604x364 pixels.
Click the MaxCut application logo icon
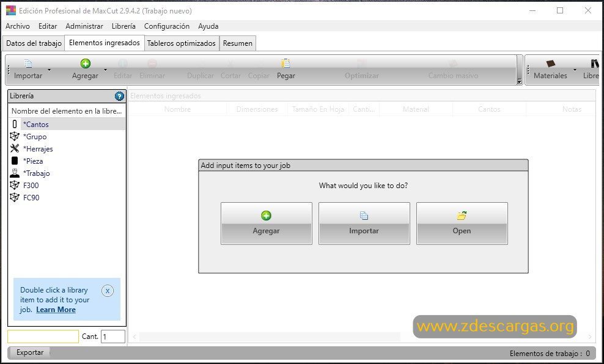pyautogui.click(x=11, y=10)
